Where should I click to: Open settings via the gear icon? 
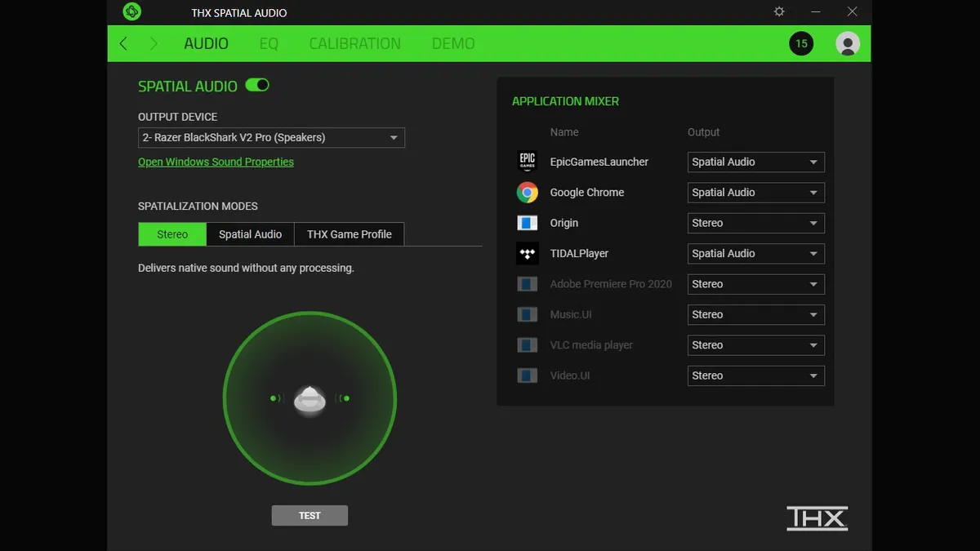tap(779, 12)
